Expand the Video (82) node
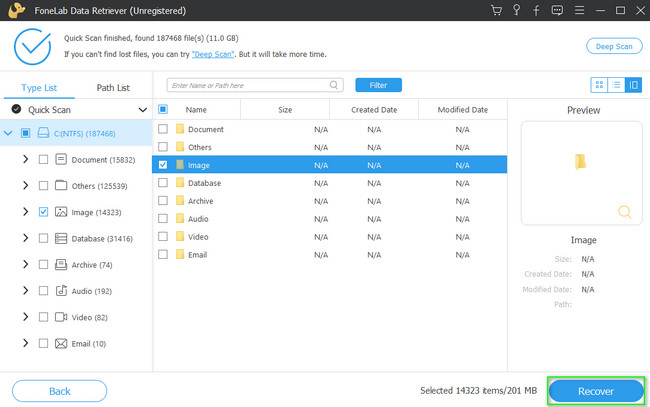 tap(25, 317)
